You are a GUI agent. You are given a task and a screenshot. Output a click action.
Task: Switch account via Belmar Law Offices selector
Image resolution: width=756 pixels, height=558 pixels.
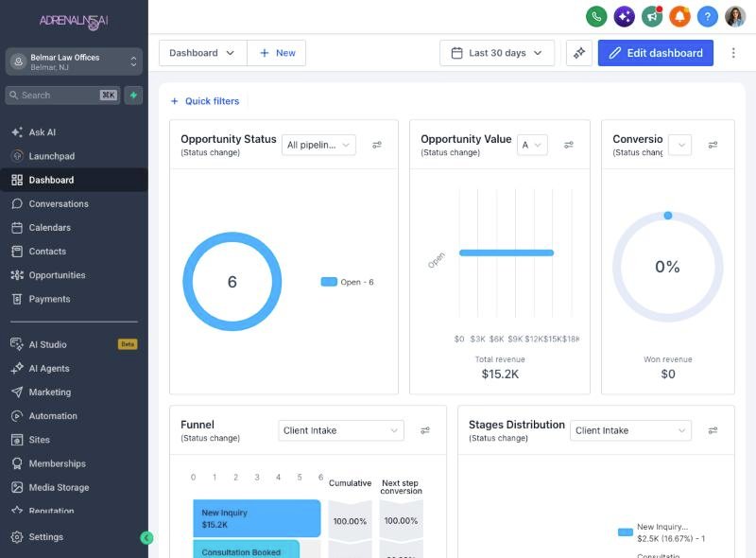74,61
